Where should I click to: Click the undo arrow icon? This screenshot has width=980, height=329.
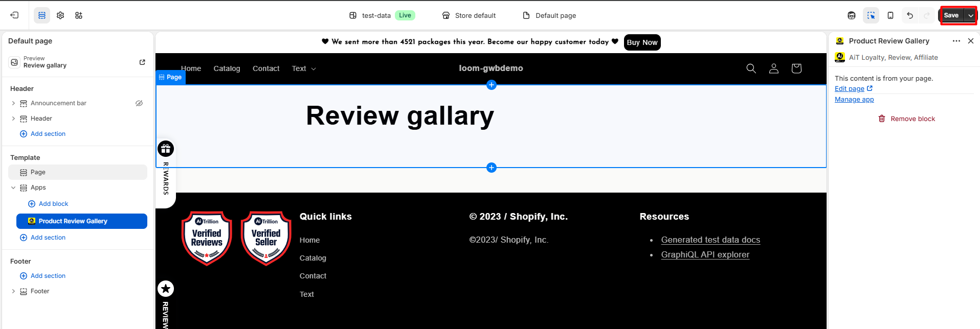pos(909,15)
